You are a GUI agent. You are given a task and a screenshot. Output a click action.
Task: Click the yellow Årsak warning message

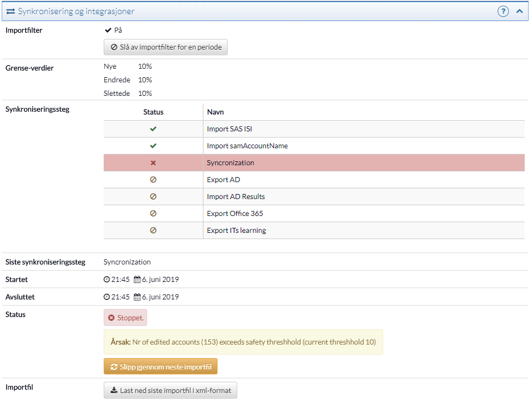tap(243, 342)
